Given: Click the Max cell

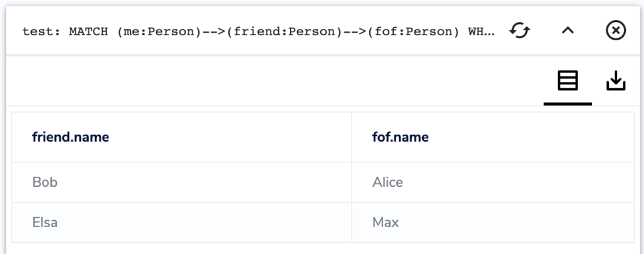Looking at the screenshot, I should coord(493,222).
